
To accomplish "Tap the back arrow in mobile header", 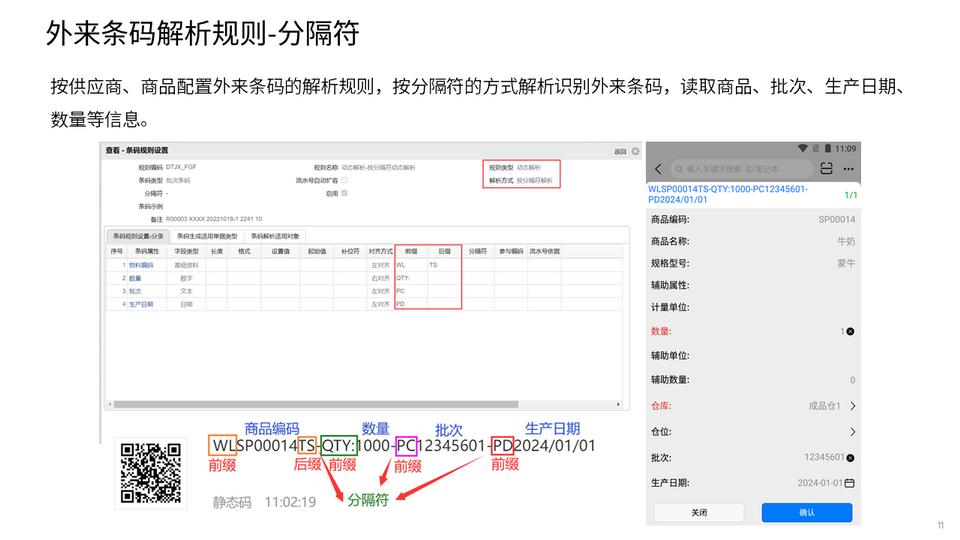I will [x=659, y=169].
